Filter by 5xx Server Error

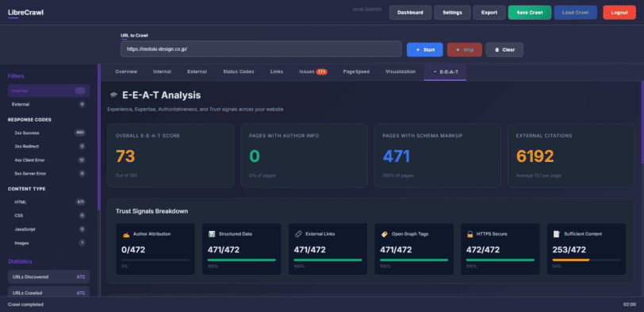click(48, 174)
